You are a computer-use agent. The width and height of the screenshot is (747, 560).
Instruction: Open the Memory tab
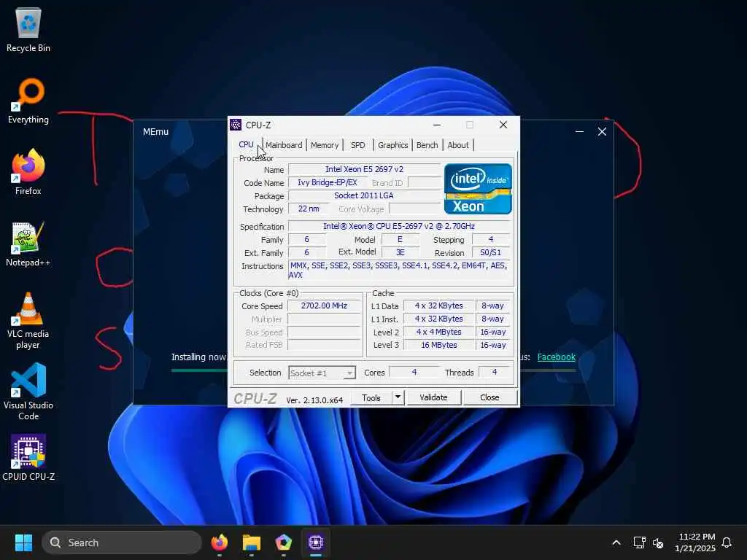click(325, 145)
